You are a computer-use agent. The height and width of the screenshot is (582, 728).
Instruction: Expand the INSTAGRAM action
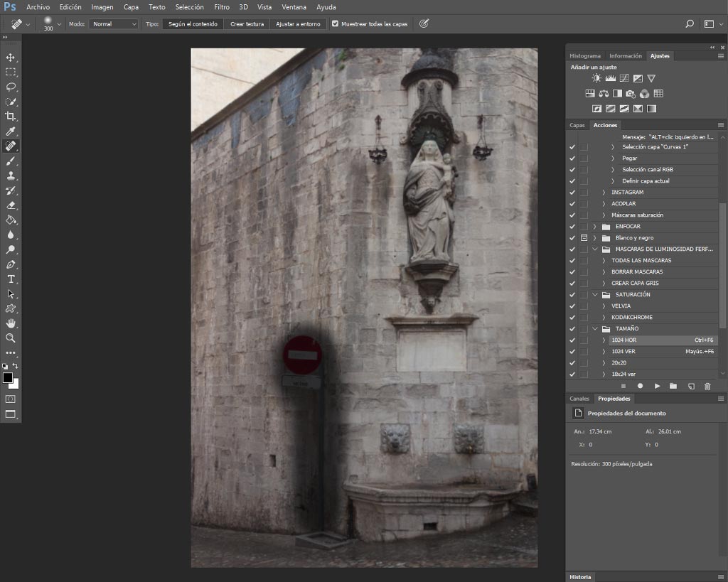tap(604, 192)
